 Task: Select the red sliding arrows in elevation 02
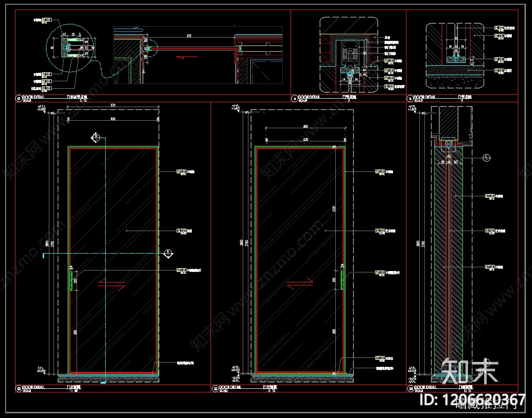(112, 284)
